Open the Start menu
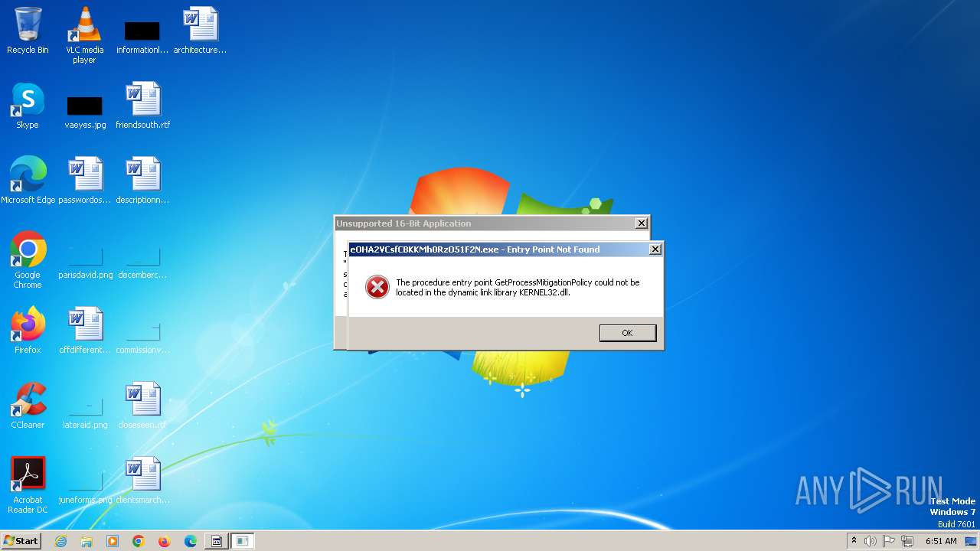The width and height of the screenshot is (980, 551). [21, 541]
